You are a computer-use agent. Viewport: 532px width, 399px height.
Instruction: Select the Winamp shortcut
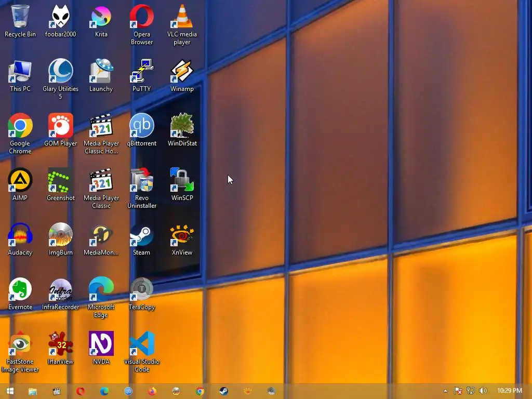tap(182, 76)
